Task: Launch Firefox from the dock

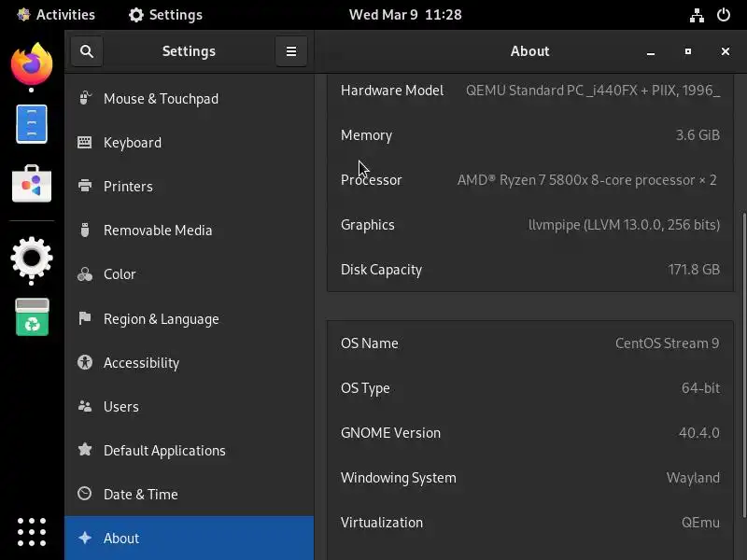Action: pyautogui.click(x=32, y=64)
